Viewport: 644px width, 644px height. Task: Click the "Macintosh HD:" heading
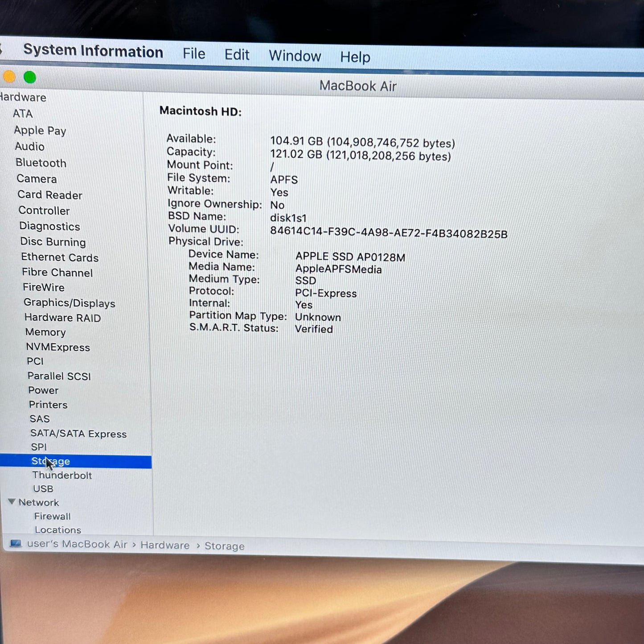coord(201,111)
